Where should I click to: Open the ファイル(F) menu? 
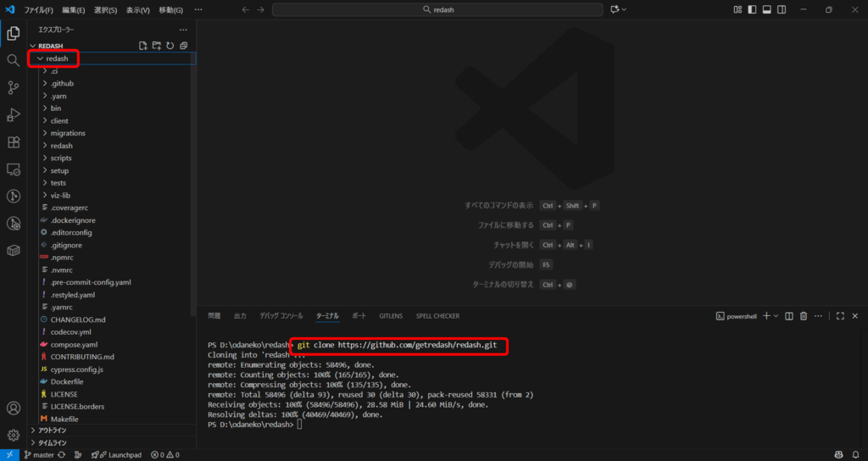click(x=38, y=9)
